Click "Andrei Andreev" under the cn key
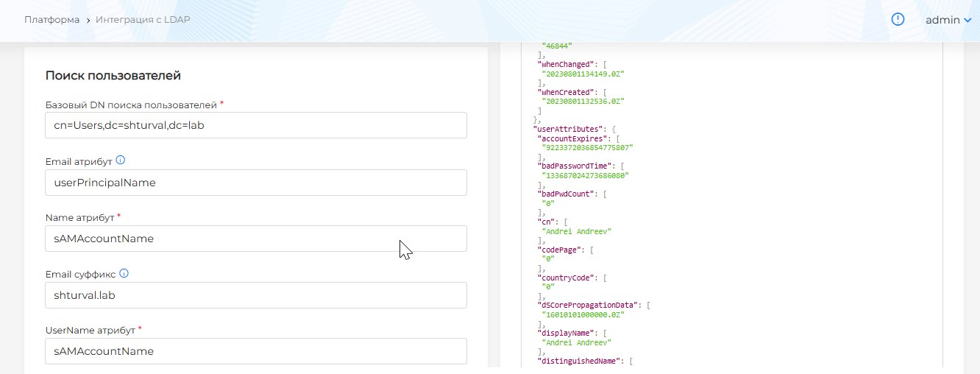 [x=577, y=231]
